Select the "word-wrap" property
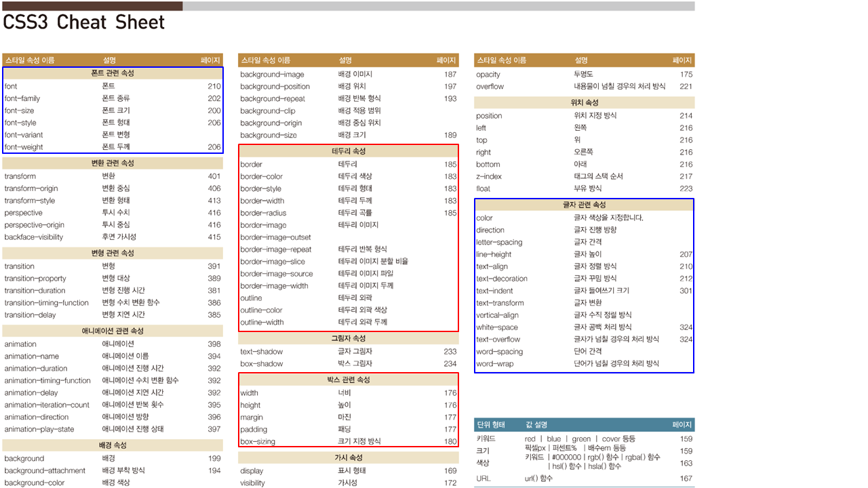868x488 pixels. (496, 364)
